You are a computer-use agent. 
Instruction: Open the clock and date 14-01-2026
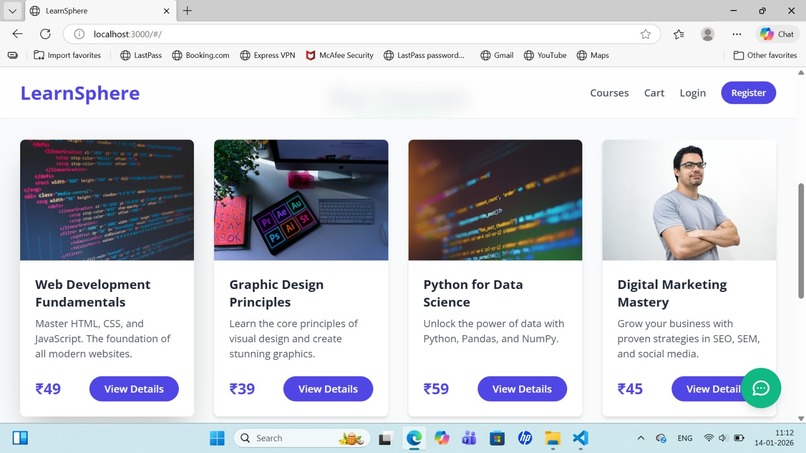coord(774,438)
